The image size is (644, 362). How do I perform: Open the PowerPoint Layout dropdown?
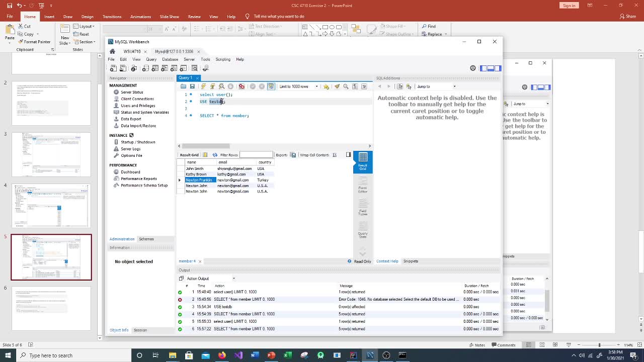[x=84, y=26]
